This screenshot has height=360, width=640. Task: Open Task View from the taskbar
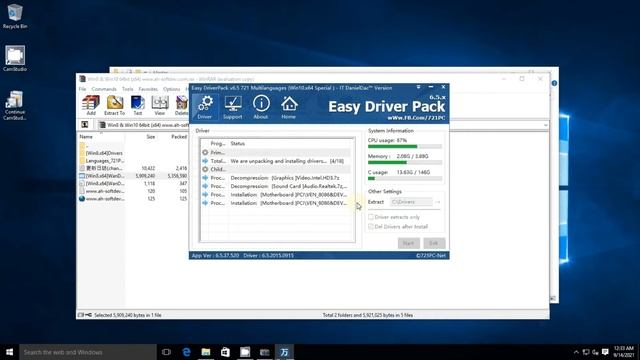(x=166, y=352)
